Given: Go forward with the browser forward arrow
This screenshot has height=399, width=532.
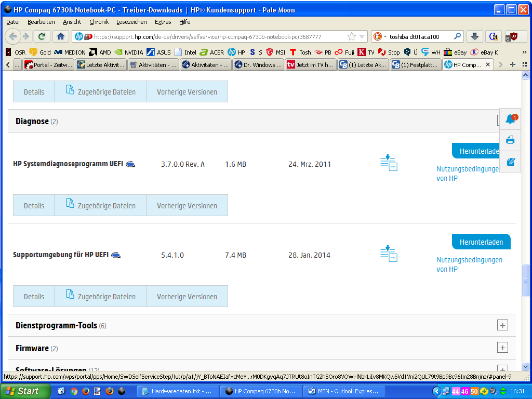Looking at the screenshot, I should (26, 36).
